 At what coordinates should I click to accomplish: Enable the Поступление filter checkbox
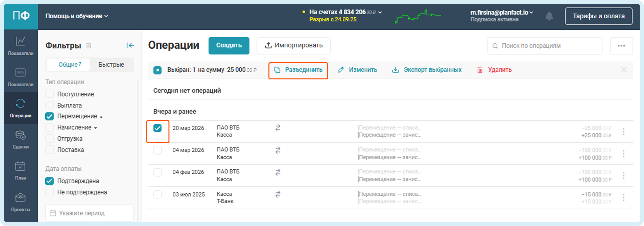[x=50, y=94]
